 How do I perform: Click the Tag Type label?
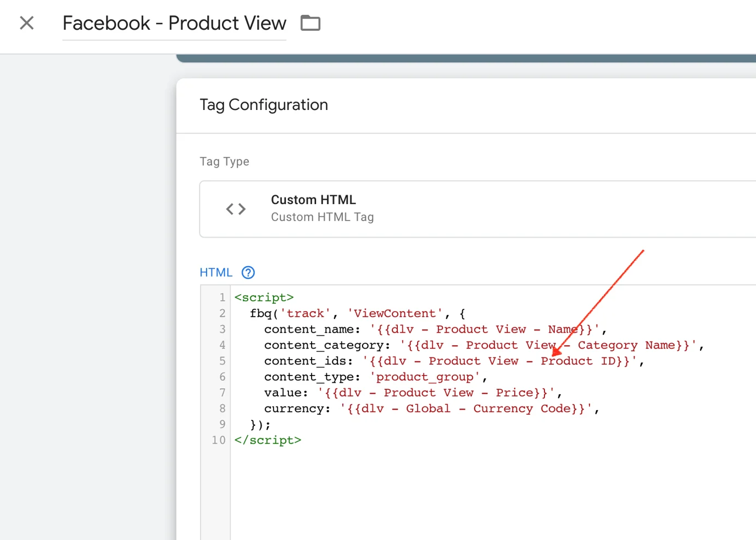[x=224, y=161]
